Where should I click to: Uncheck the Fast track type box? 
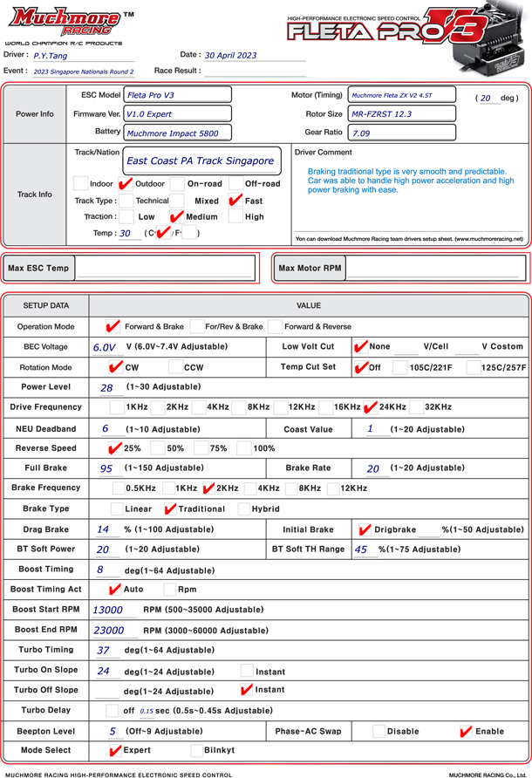pos(235,201)
